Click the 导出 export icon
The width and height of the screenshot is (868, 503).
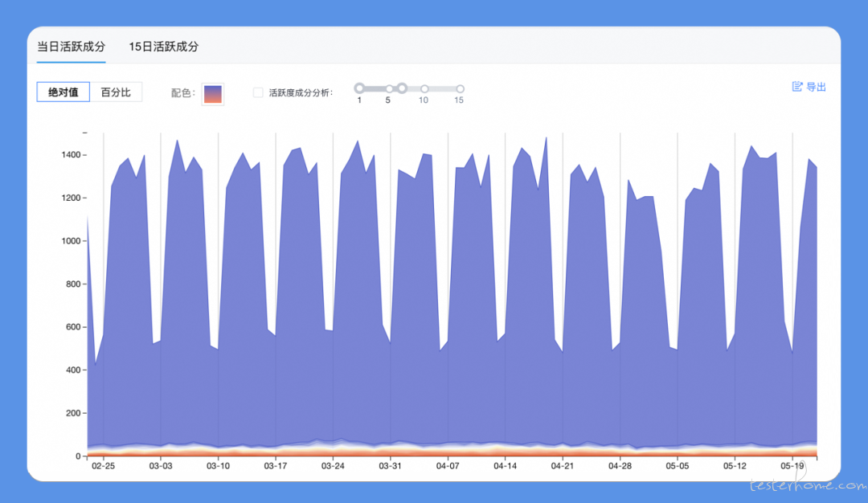pos(797,86)
